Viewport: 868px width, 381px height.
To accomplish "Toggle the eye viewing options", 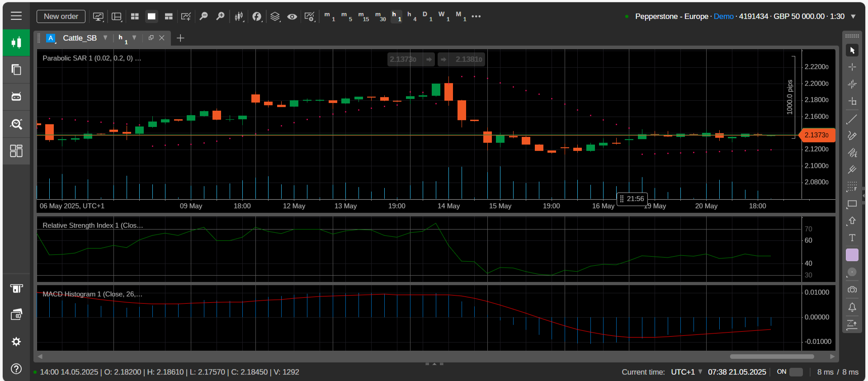I will click(292, 17).
